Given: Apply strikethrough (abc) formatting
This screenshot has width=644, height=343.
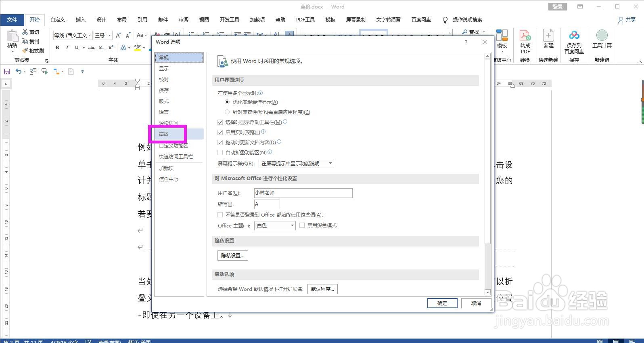Looking at the screenshot, I should (x=92, y=48).
